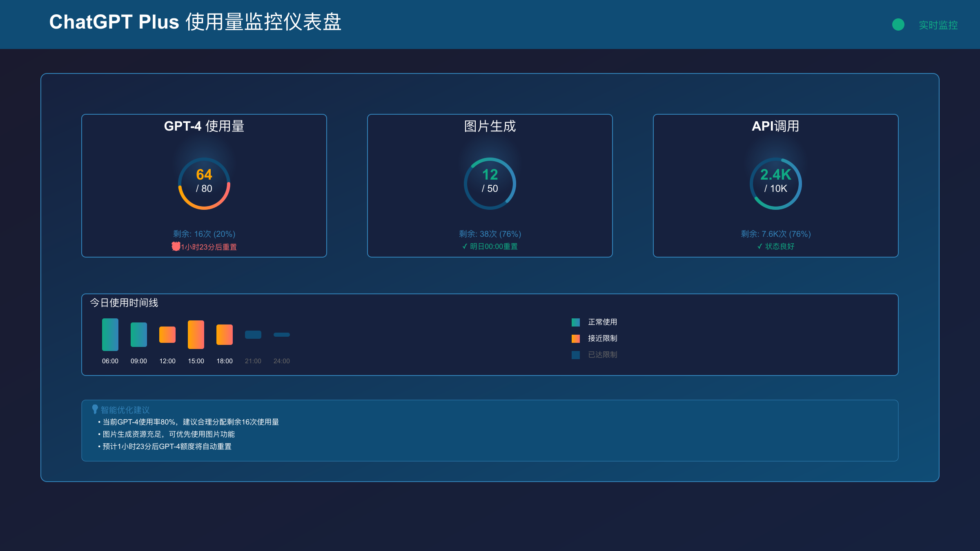Click the 15:00 time label
Screen dimensions: 980x551
(x=196, y=361)
